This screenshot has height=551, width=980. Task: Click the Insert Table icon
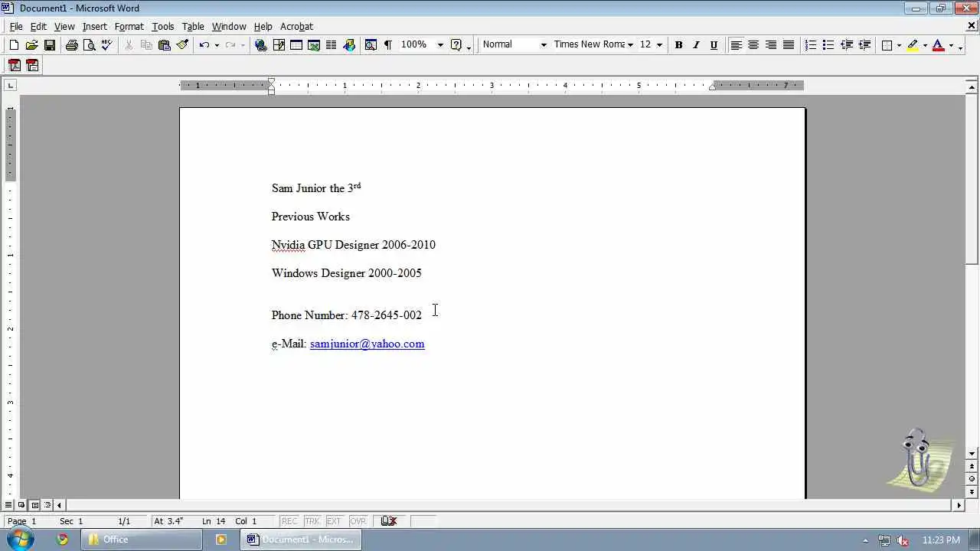(x=296, y=45)
